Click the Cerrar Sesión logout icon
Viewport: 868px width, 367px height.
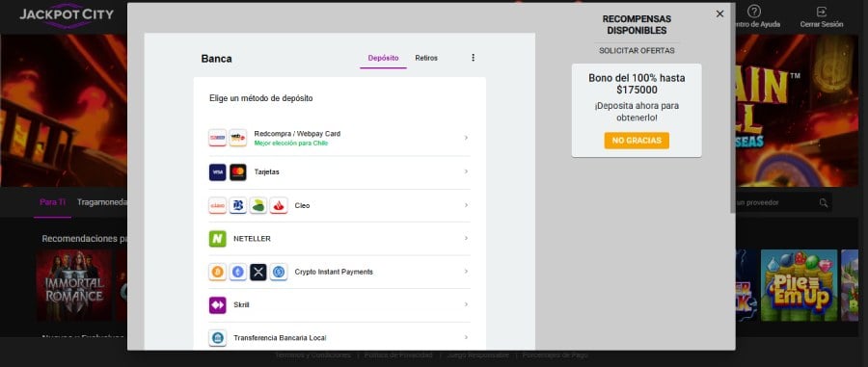(822, 12)
